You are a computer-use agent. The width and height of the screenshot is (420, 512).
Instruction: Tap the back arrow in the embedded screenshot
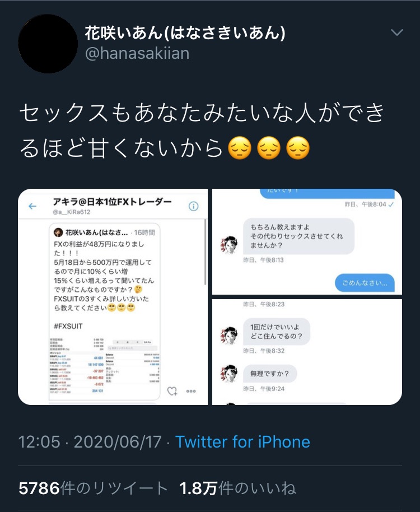[x=32, y=206]
